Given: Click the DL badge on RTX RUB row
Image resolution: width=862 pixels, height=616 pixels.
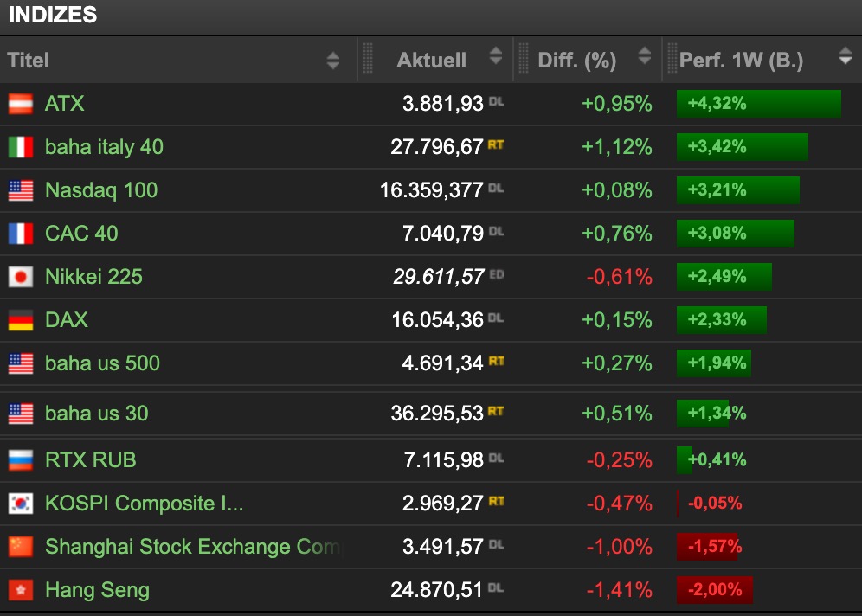Looking at the screenshot, I should point(496,458).
